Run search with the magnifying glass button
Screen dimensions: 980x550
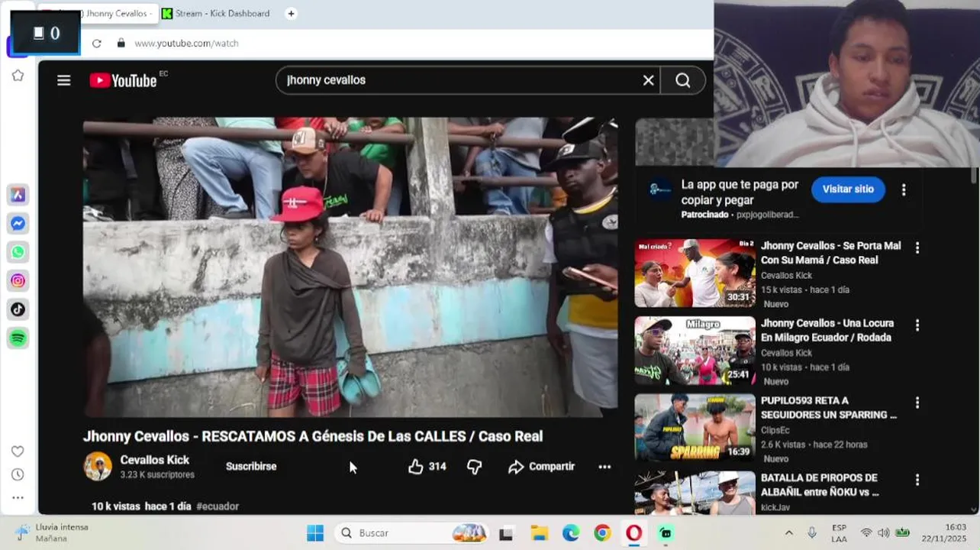[683, 80]
